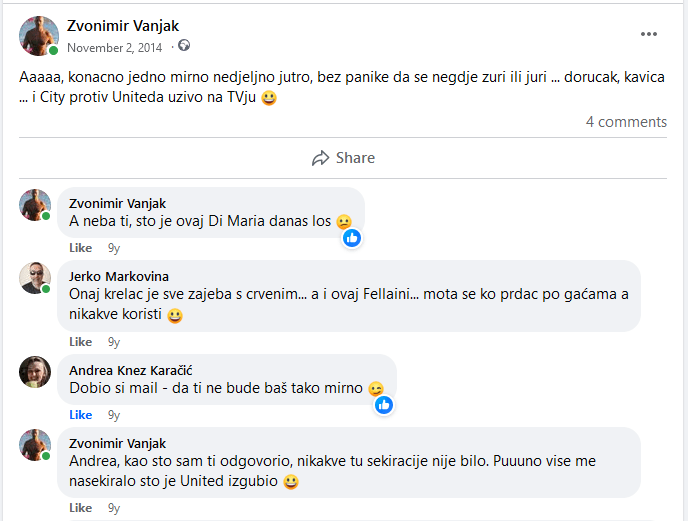The width and height of the screenshot is (688, 521).
Task: Open Jerko Markovina's profile picture
Action: 35,278
